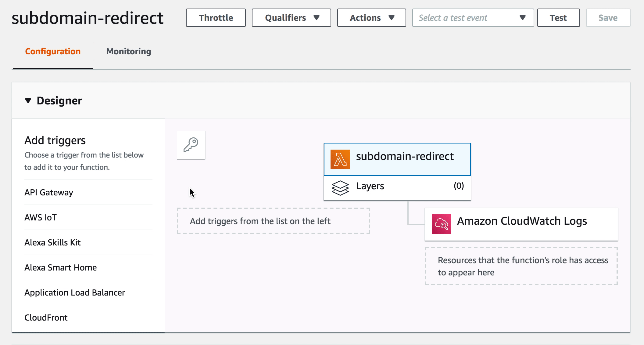Open the Select a test event dropdown
This screenshot has width=644, height=345.
pos(473,18)
